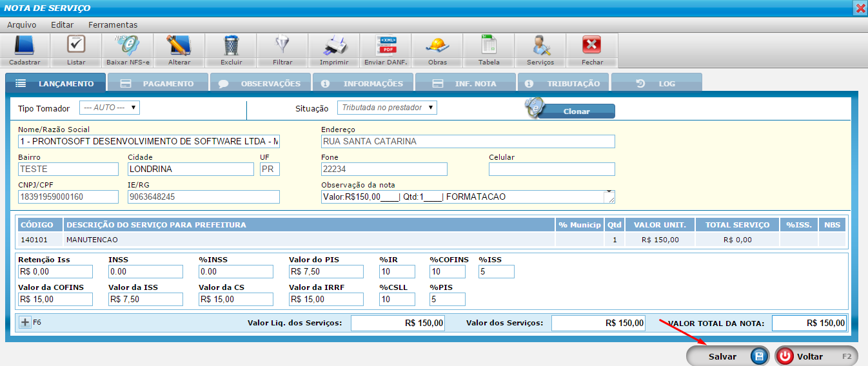868x366 pixels.
Task: Click the Imprimir printer icon
Action: [x=334, y=46]
